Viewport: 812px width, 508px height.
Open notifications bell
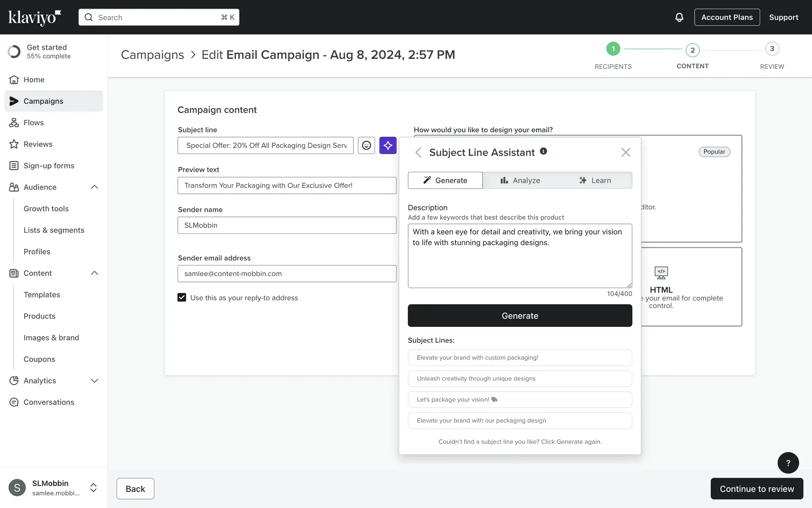679,17
